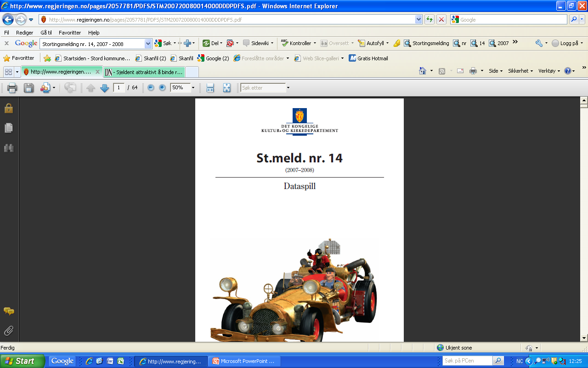Open the PDF collaborate icon

pyautogui.click(x=45, y=87)
